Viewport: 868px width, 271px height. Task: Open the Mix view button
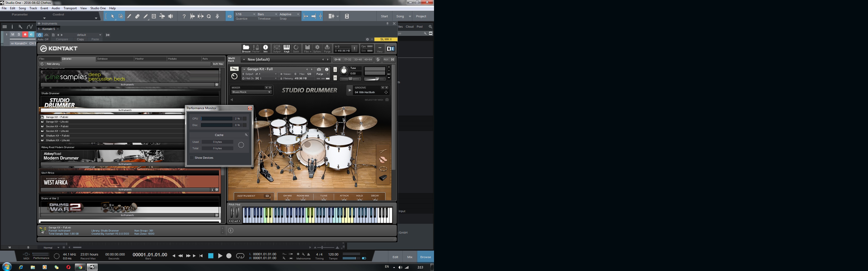(409, 257)
